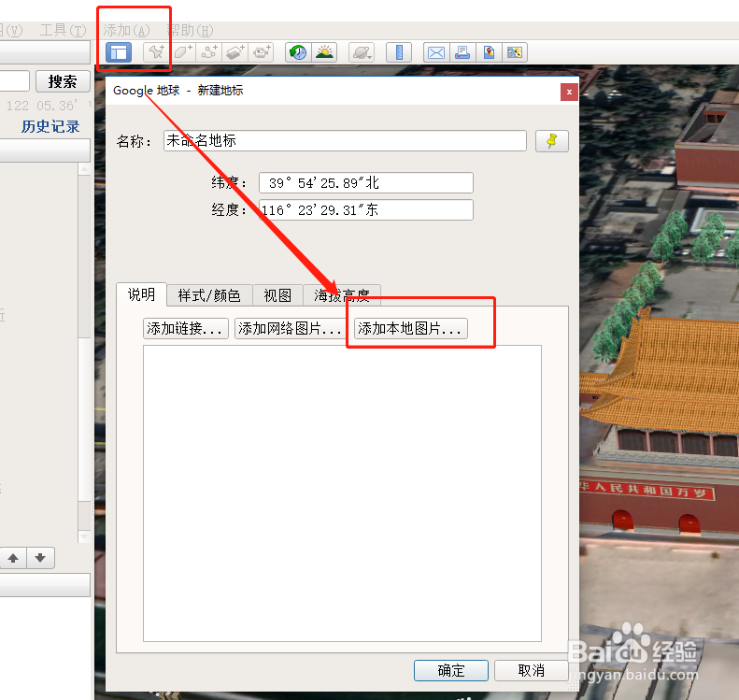Open the 添加(A) menu

click(x=126, y=31)
